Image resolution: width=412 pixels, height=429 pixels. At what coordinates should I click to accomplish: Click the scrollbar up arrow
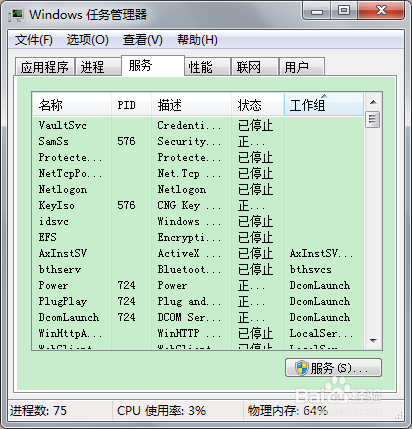(x=373, y=102)
